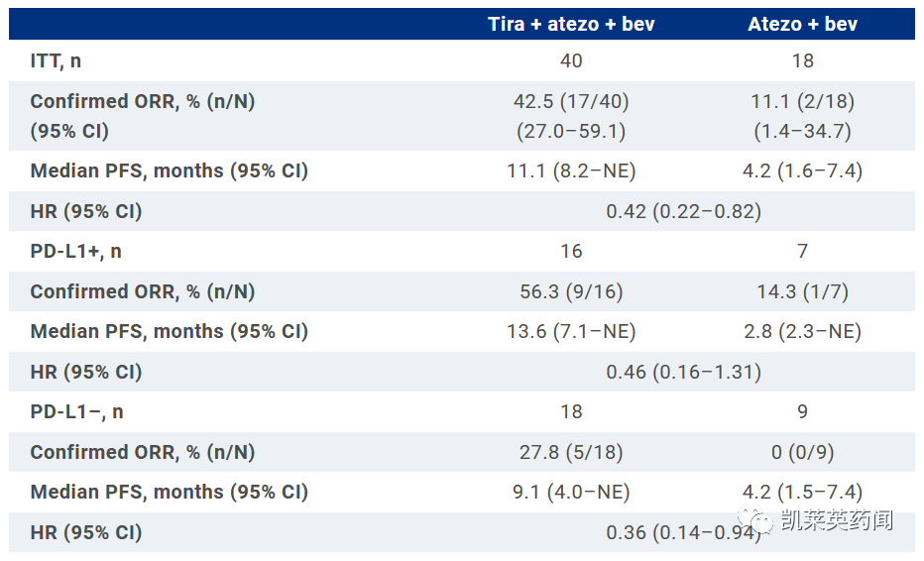Select the 'Atezo + bev' column header
Screen dimensions: 924x561
click(802, 25)
